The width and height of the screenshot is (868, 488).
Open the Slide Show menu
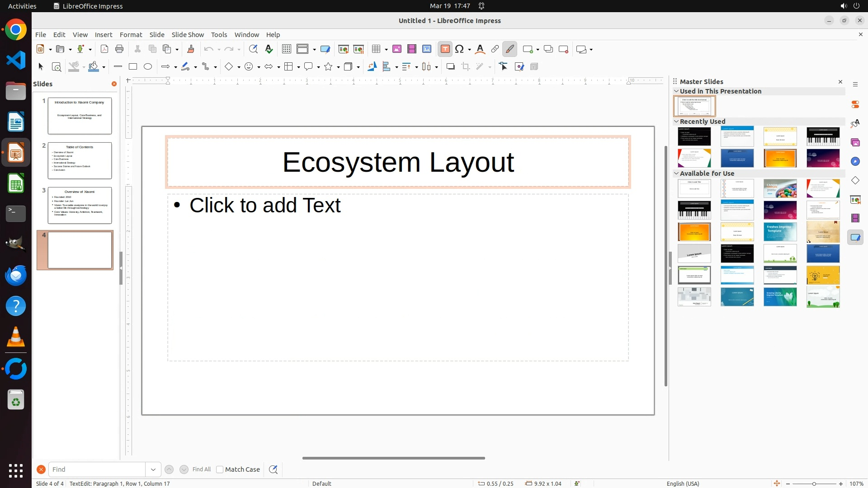pyautogui.click(x=188, y=35)
